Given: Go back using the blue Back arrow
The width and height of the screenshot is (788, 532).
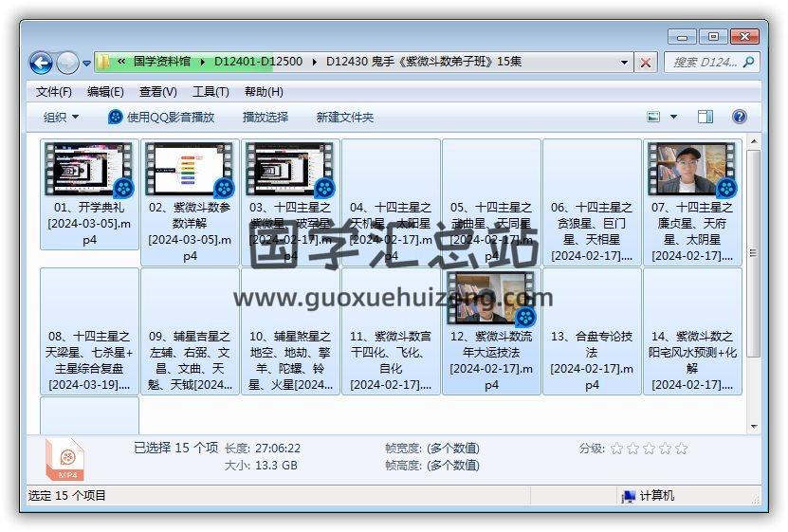Looking at the screenshot, I should (x=41, y=63).
